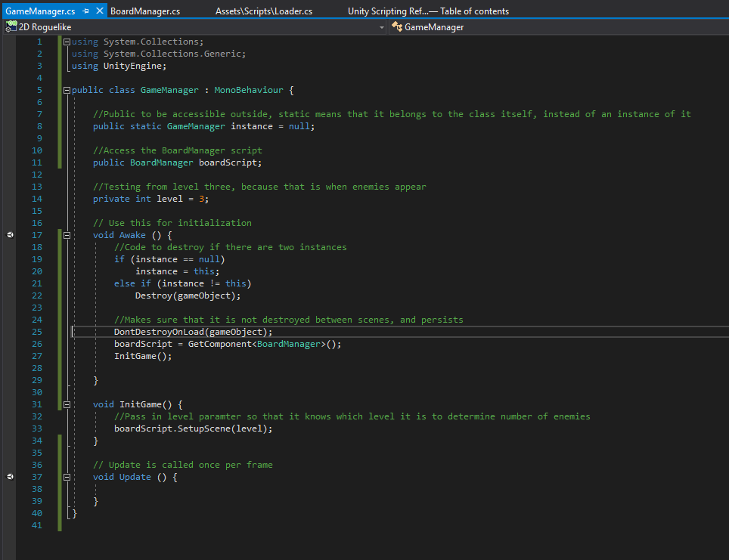Place cursor on DontDestroyOnLoad call
This screenshot has height=560, width=729.
click(159, 332)
